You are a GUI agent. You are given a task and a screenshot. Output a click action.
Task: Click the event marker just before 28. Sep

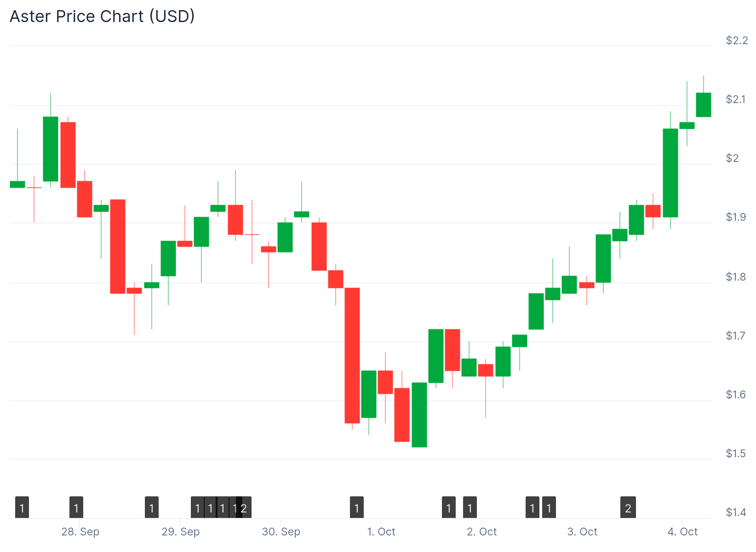click(x=76, y=508)
